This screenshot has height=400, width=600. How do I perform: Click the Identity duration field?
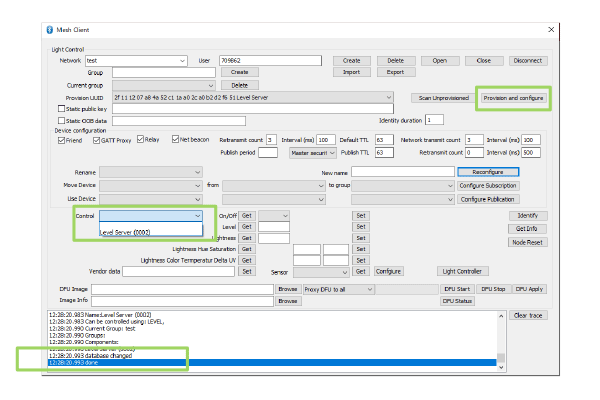(434, 120)
